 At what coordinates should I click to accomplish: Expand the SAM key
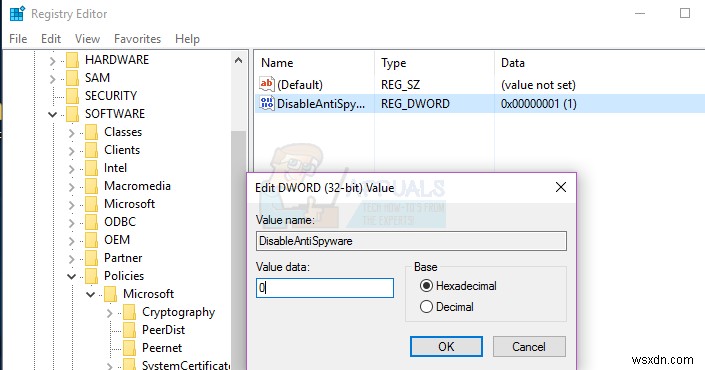[x=53, y=79]
